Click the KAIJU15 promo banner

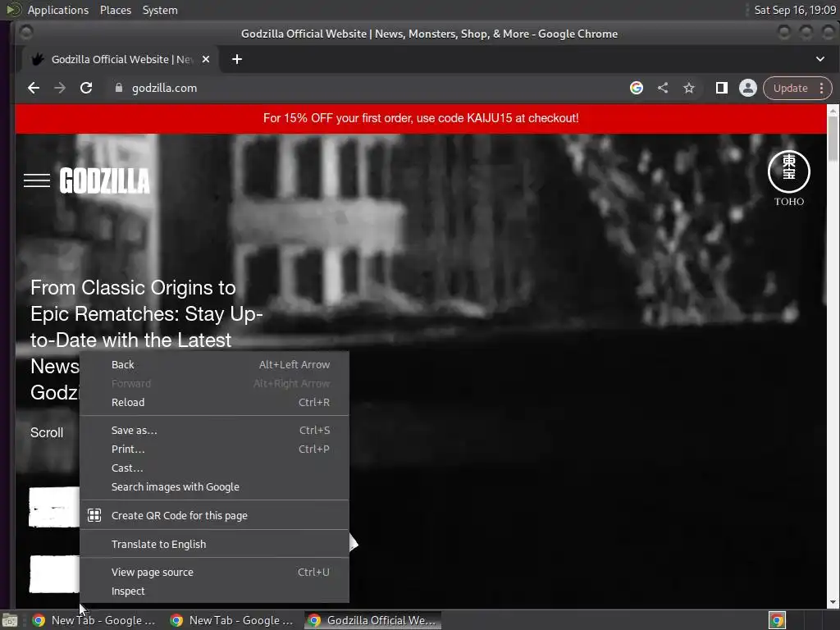point(421,118)
